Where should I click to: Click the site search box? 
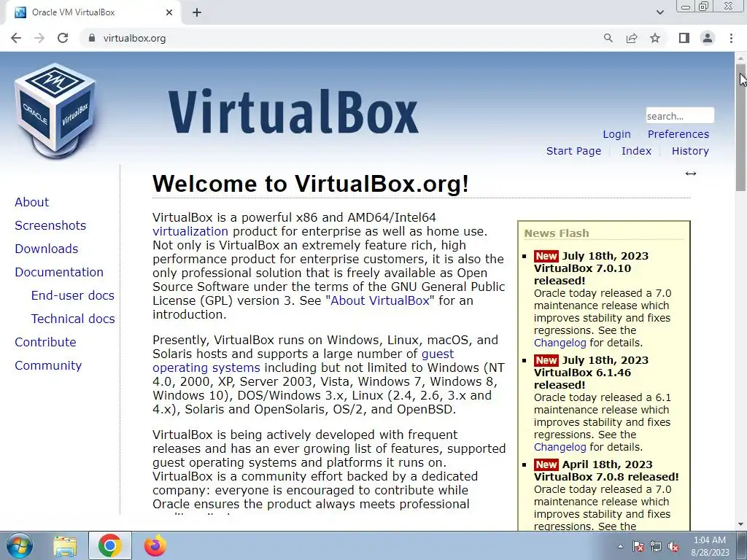[680, 116]
